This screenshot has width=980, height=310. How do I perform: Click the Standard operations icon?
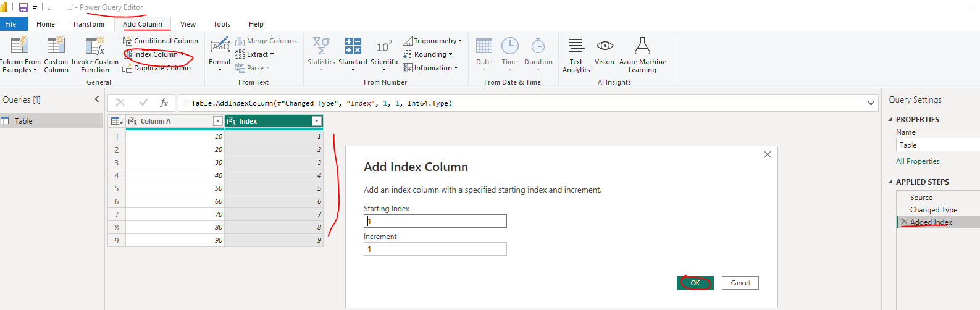[353, 46]
